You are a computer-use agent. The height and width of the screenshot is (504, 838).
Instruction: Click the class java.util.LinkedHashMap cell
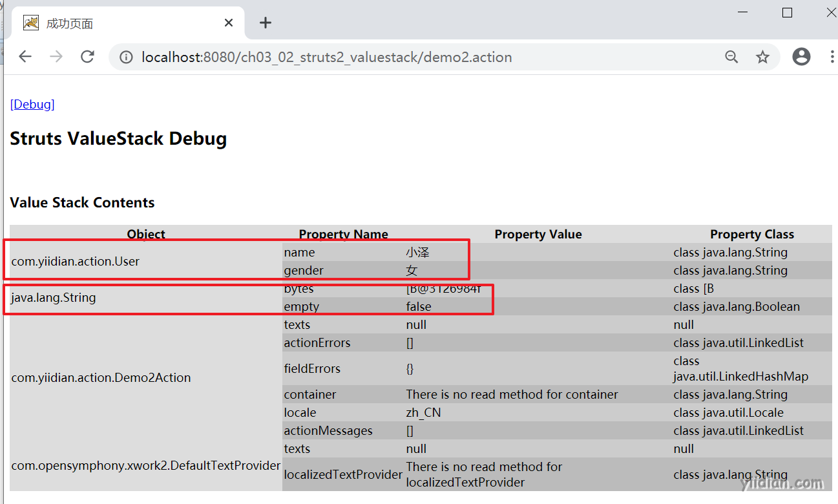click(x=752, y=368)
